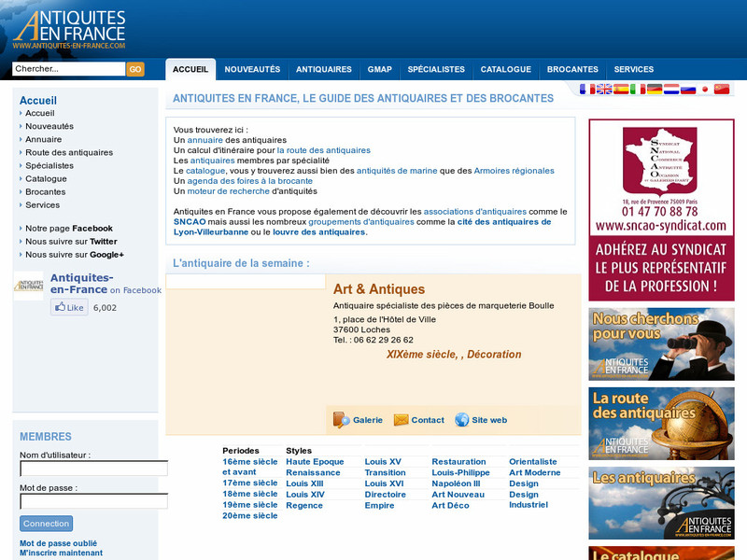747x560 pixels.
Task: Switch language to Dutch flag
Action: pyautogui.click(x=671, y=89)
